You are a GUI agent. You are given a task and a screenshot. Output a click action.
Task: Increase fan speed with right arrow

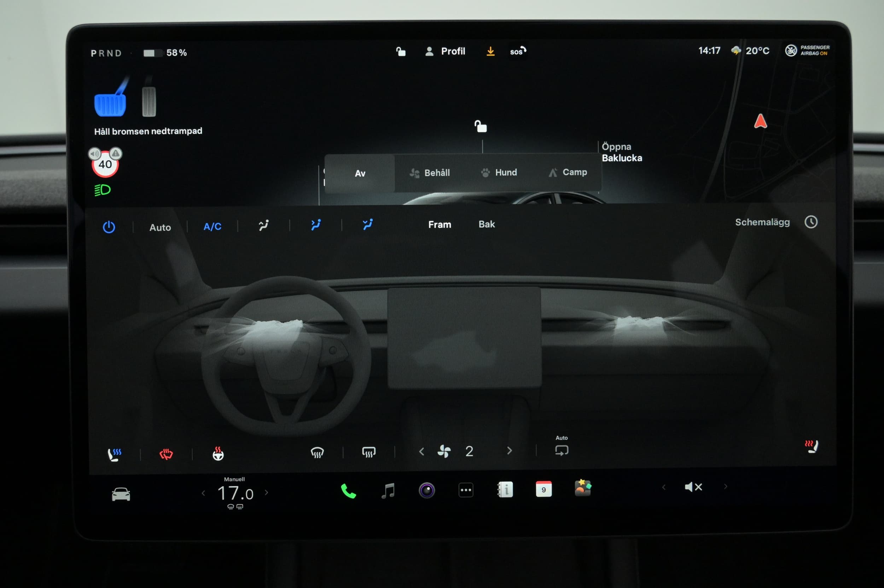point(509,450)
